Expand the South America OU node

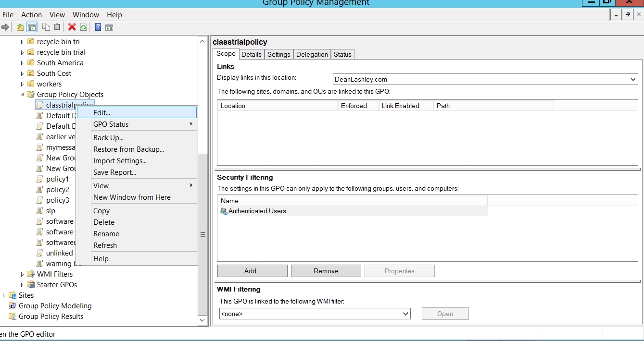click(22, 63)
